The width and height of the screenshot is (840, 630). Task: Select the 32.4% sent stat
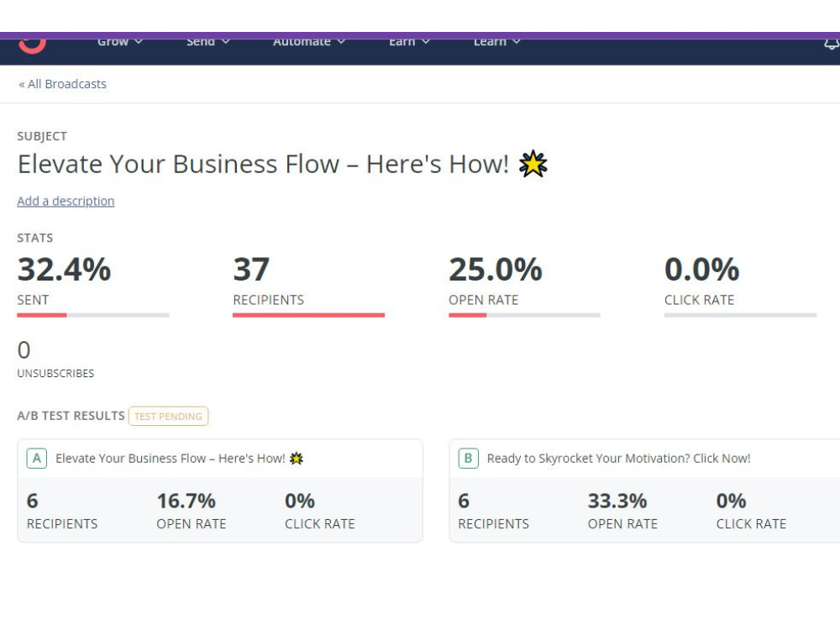65,270
